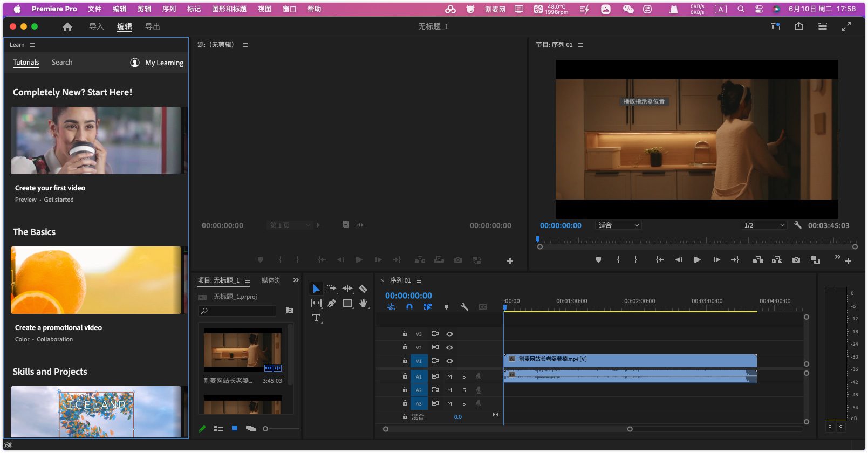Toggle lock on track V2
The width and height of the screenshot is (868, 453).
405,347
